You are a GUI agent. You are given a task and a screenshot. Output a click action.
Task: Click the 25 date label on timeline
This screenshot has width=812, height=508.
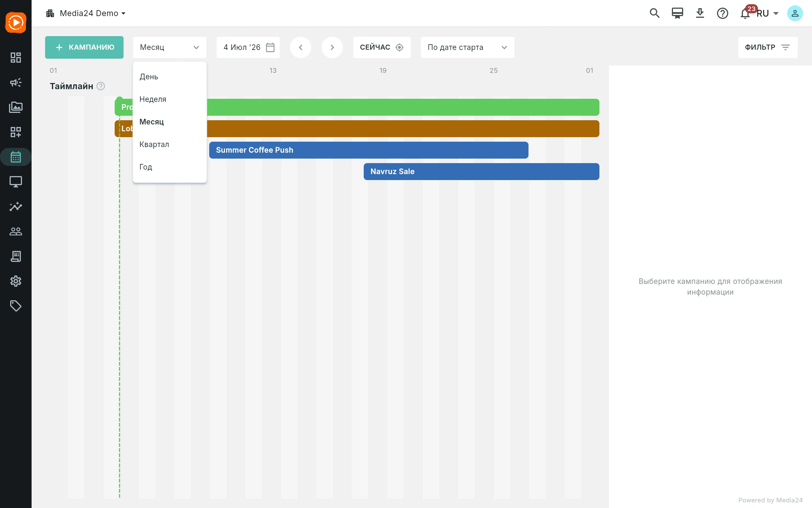[x=494, y=71]
